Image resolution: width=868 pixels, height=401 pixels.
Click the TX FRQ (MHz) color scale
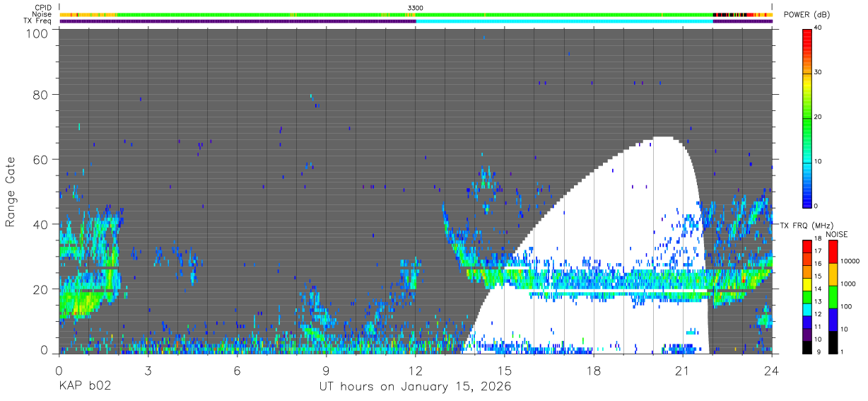pos(807,297)
